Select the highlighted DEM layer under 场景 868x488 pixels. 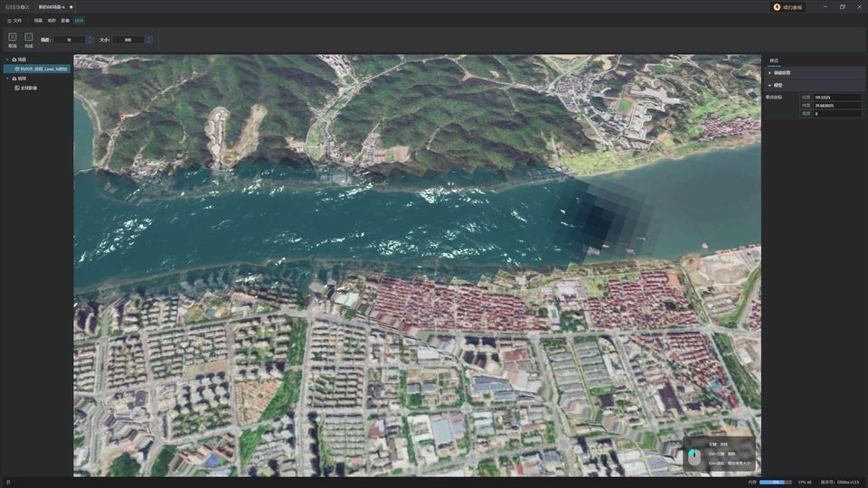pyautogui.click(x=41, y=69)
